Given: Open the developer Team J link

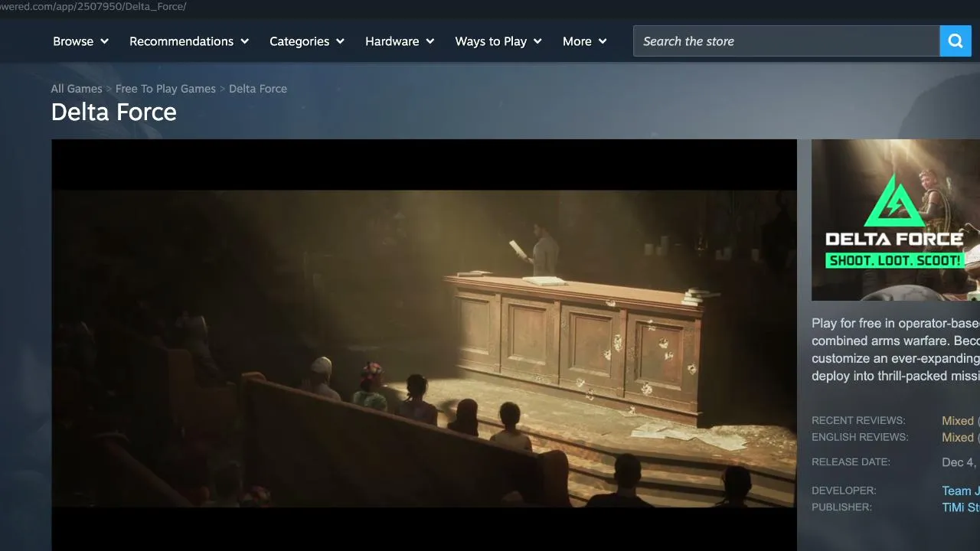Looking at the screenshot, I should coord(961,491).
